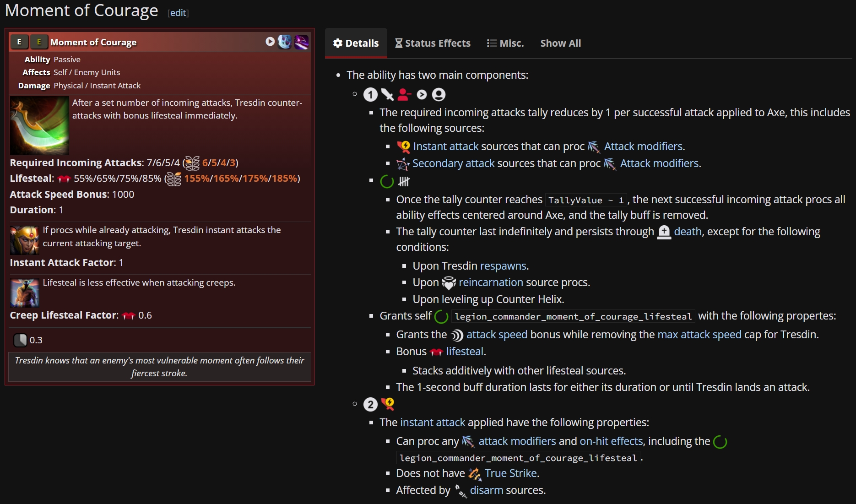Click the talent icon beside Required Incoming Attacks
This screenshot has height=504, width=856.
(x=193, y=163)
